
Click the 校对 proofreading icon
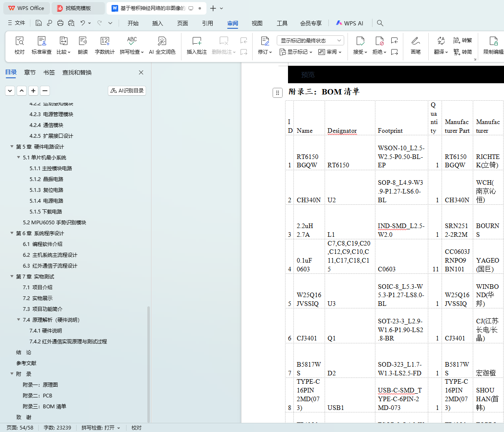[20, 41]
